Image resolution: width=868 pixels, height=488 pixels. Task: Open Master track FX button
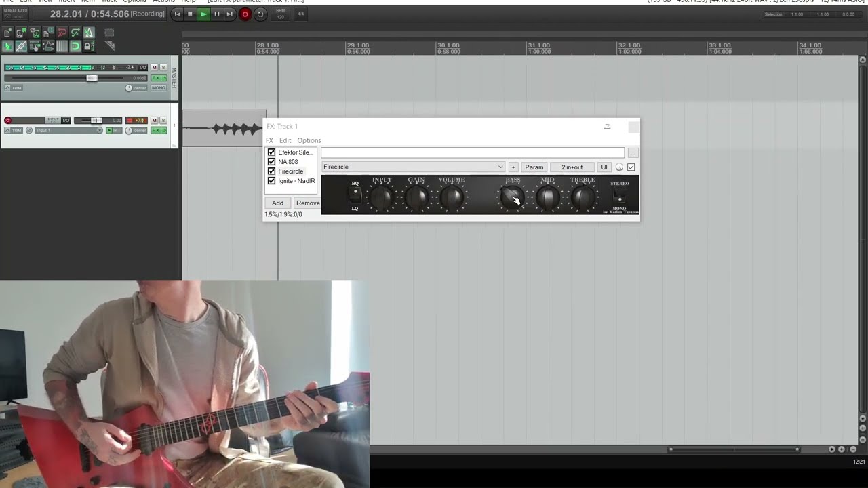pyautogui.click(x=156, y=78)
